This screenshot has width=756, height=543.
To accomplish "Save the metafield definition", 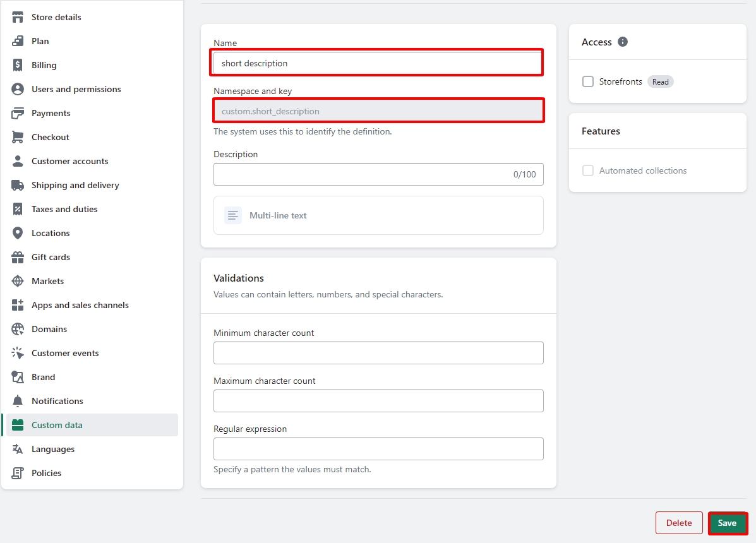I will point(727,523).
